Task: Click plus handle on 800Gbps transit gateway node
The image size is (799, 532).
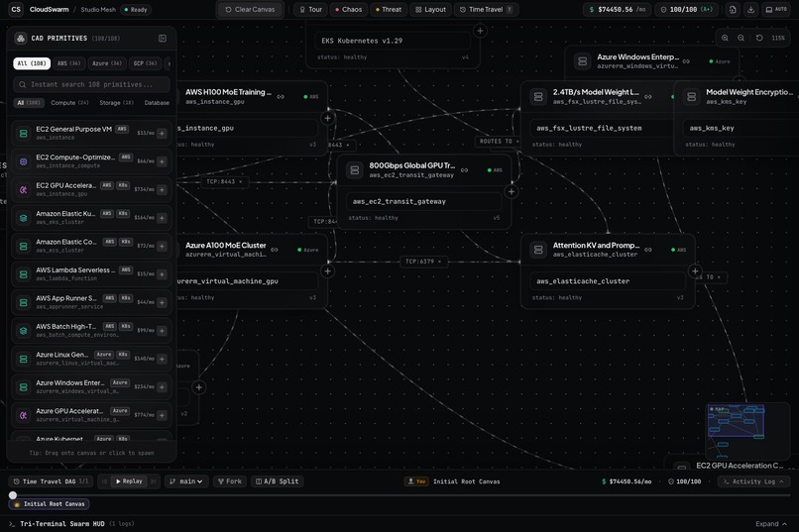Action: [x=512, y=191]
